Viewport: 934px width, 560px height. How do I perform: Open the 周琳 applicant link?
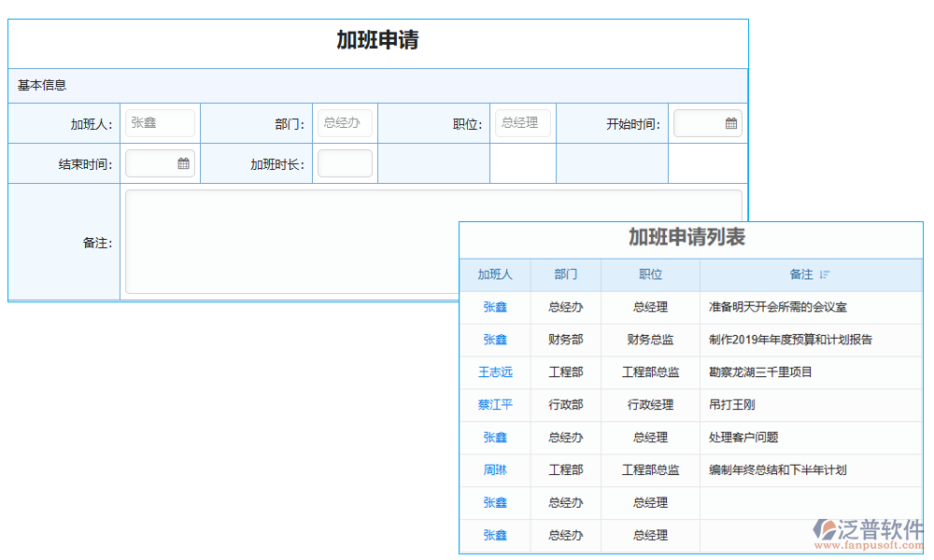[495, 470]
